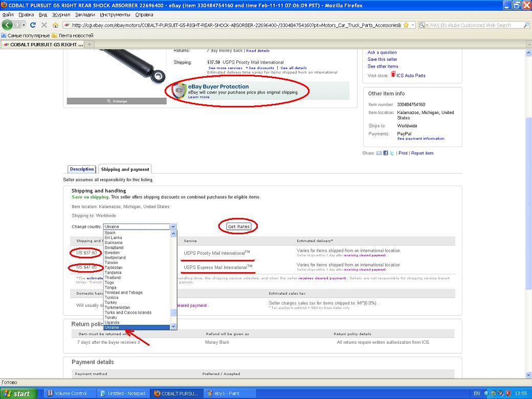This screenshot has width=532, height=399.
Task: Click Learn more under Buyer Protection
Action: tap(199, 97)
